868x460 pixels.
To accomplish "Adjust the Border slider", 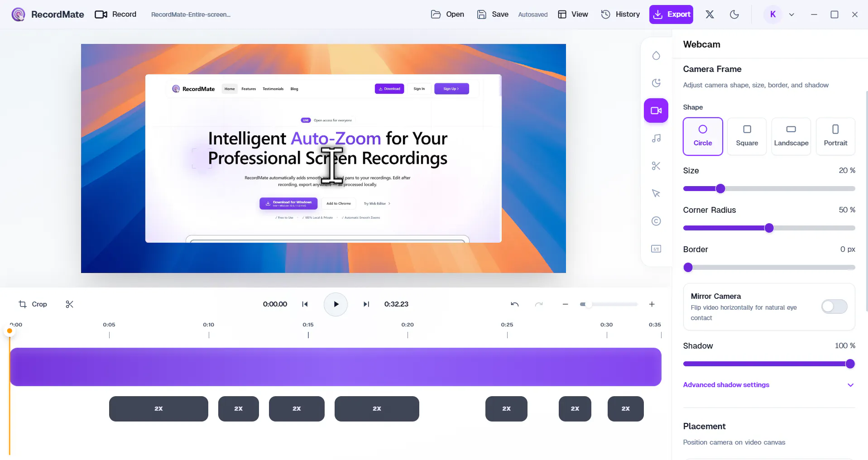I will pyautogui.click(x=769, y=267).
